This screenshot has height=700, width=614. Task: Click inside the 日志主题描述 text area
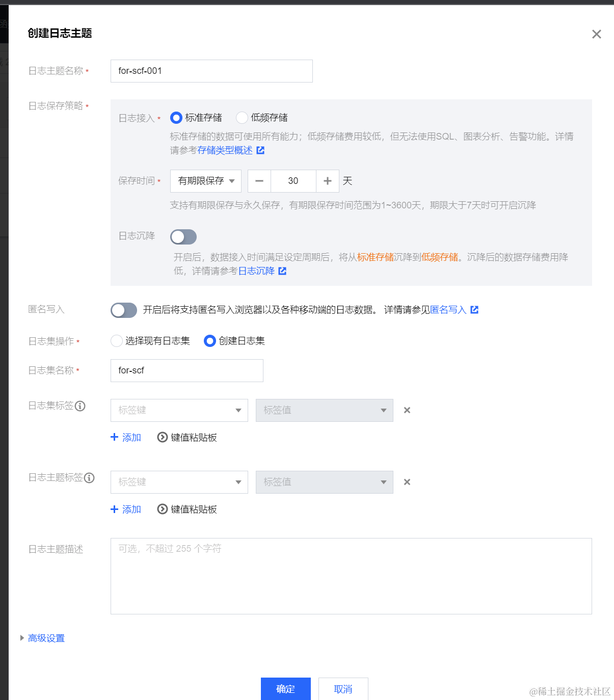coord(351,576)
